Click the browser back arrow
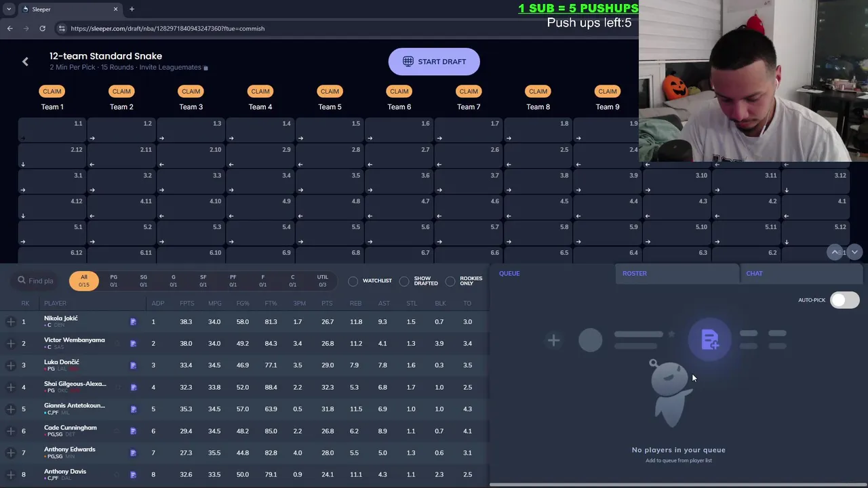The width and height of the screenshot is (868, 488). coord(9,28)
